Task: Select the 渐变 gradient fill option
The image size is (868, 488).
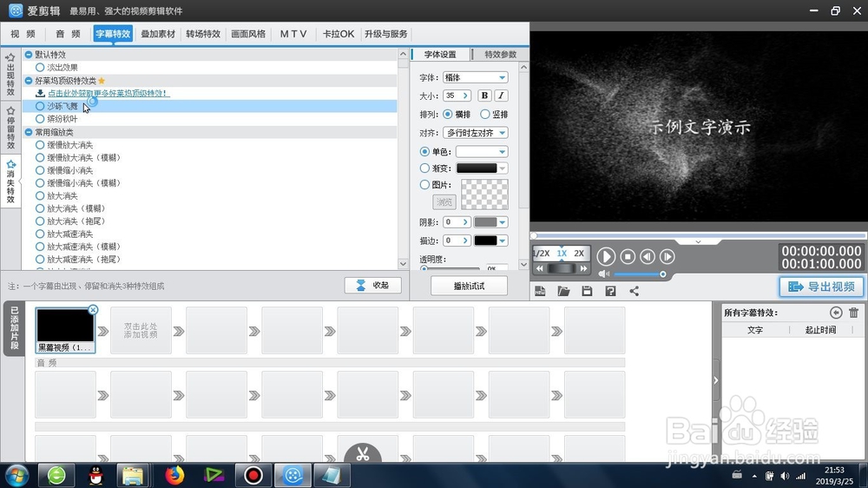Action: pos(424,168)
